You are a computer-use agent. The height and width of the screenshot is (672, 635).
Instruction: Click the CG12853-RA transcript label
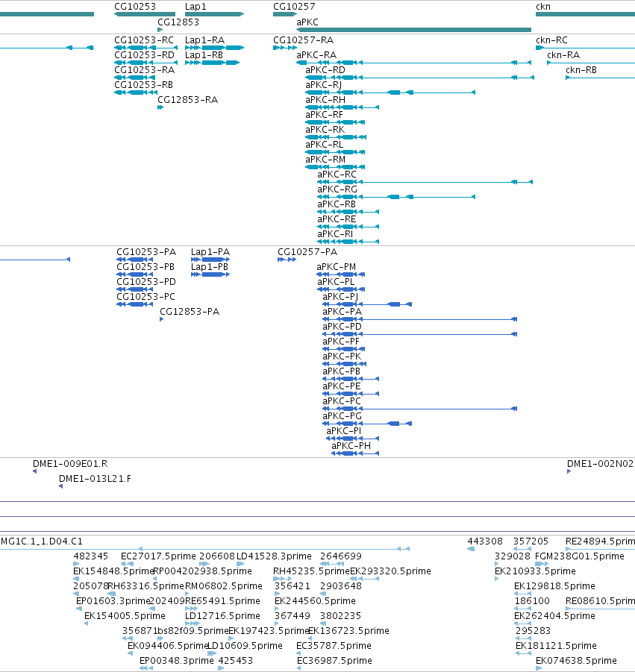[188, 99]
